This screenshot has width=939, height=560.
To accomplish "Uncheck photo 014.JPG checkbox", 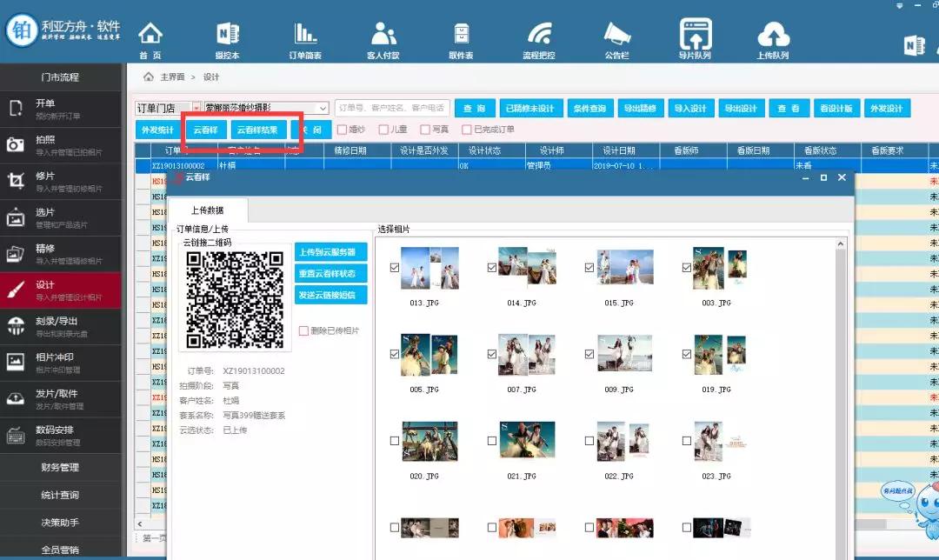I will 491,268.
